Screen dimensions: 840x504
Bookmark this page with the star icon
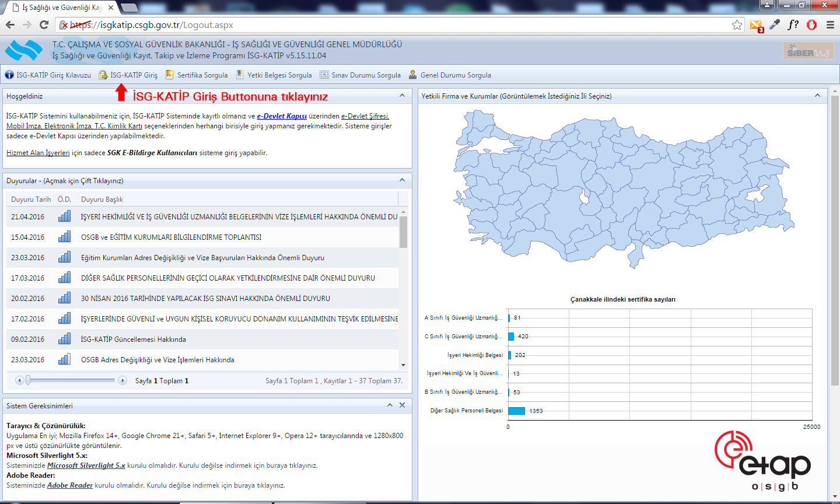click(x=737, y=24)
